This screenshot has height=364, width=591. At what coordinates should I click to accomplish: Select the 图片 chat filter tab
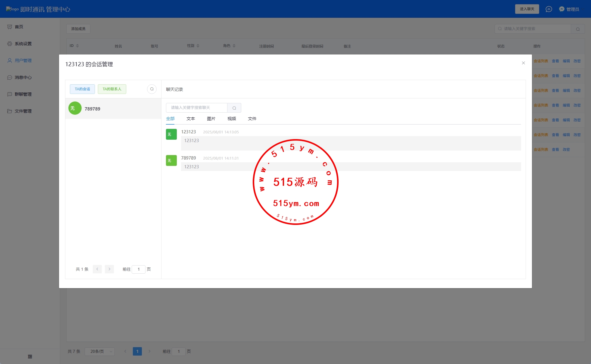tap(211, 119)
